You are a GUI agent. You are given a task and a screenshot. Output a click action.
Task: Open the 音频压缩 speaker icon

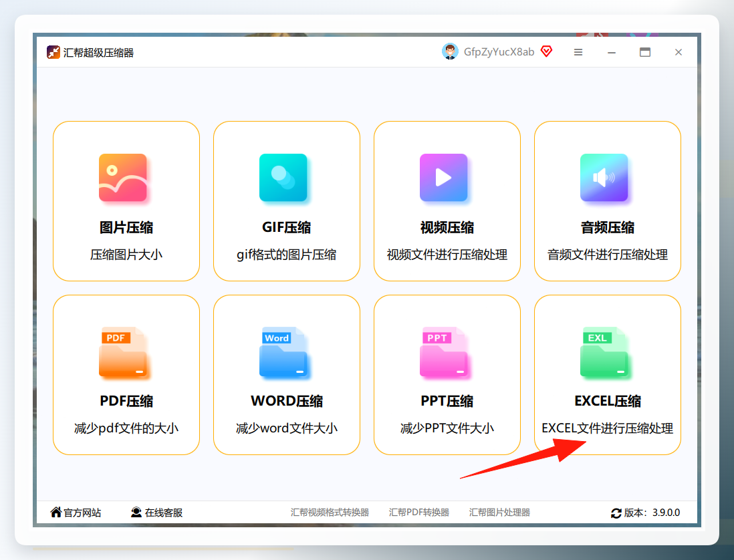pos(604,178)
